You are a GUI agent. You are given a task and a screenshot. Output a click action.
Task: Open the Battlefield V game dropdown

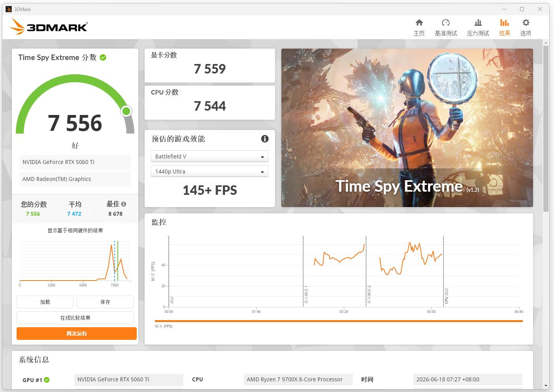tap(210, 156)
